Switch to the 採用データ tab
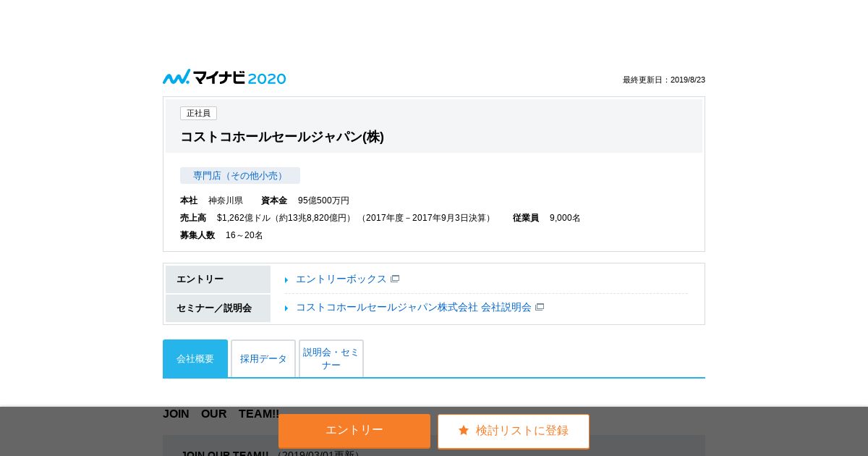Image resolution: width=868 pixels, height=456 pixels. click(263, 358)
